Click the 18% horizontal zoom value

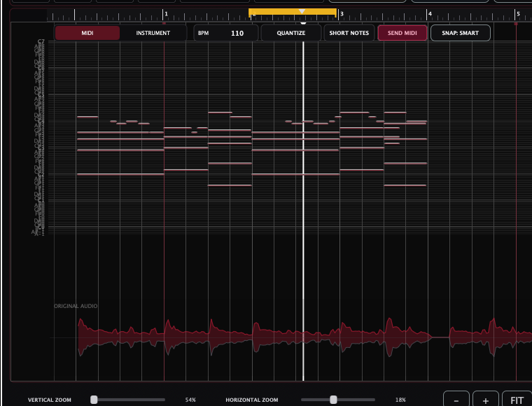pos(400,400)
